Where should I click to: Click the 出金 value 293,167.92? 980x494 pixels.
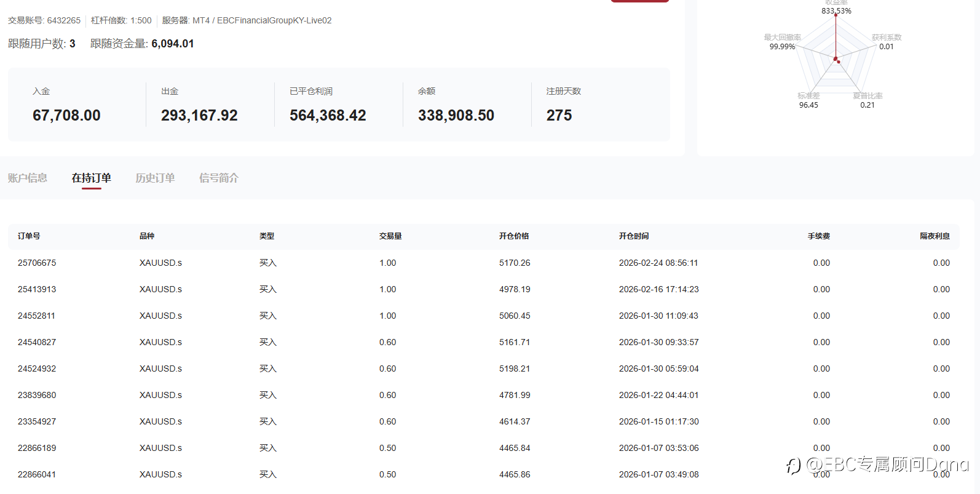click(x=199, y=115)
